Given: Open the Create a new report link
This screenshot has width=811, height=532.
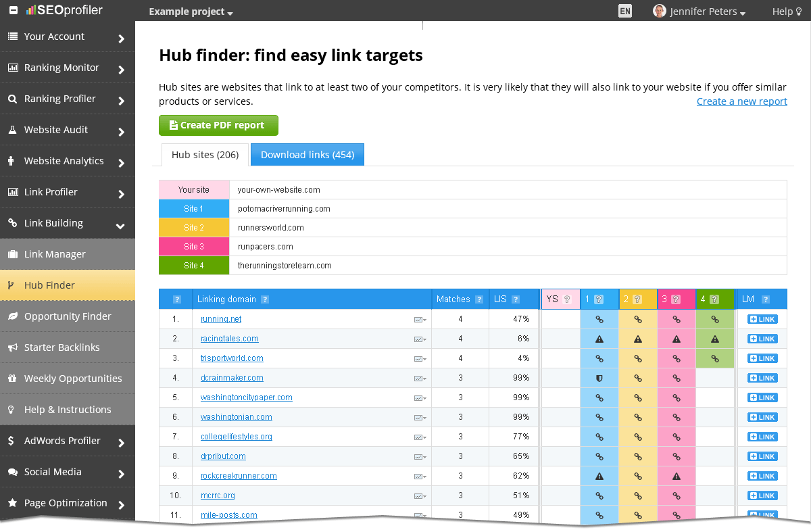Looking at the screenshot, I should coord(741,101).
